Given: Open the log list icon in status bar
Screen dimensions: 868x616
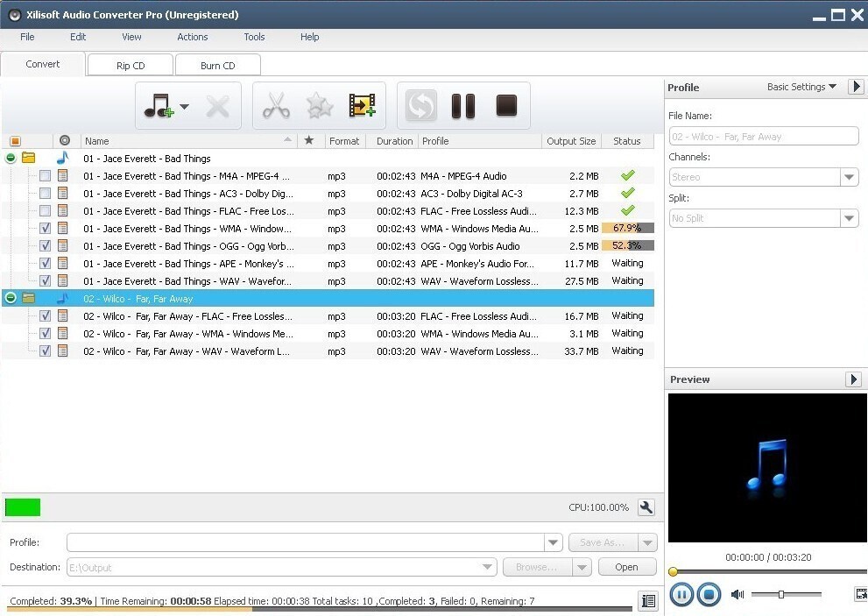Looking at the screenshot, I should [648, 600].
